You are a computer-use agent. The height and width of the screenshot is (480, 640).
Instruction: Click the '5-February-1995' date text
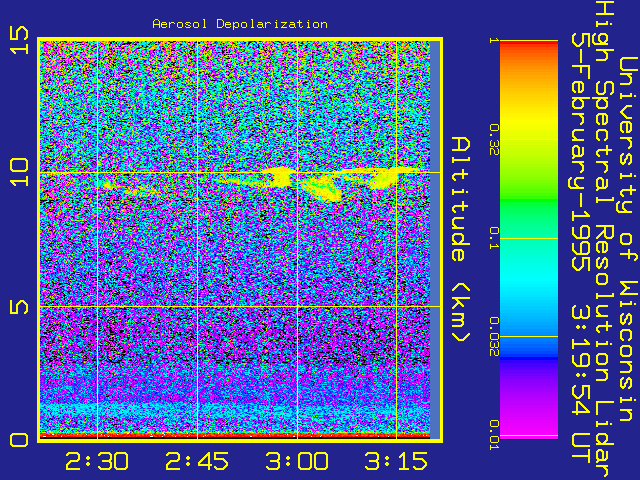click(580, 151)
